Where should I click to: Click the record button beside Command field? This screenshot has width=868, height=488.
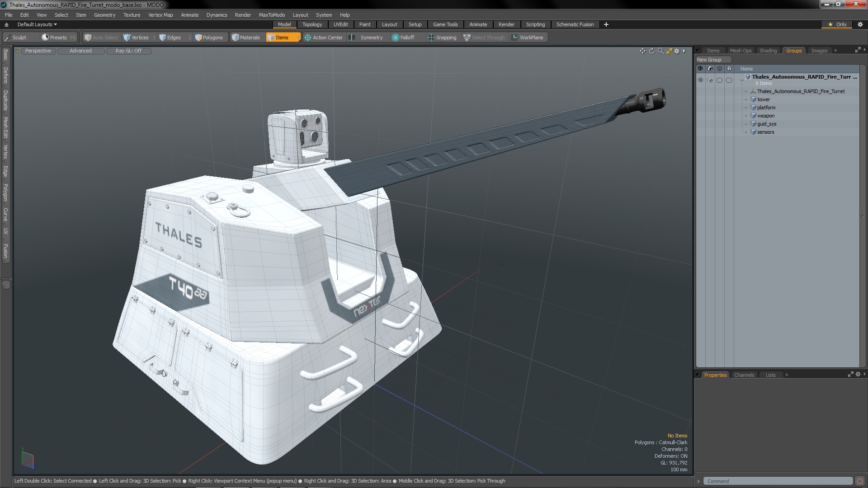coord(860,481)
